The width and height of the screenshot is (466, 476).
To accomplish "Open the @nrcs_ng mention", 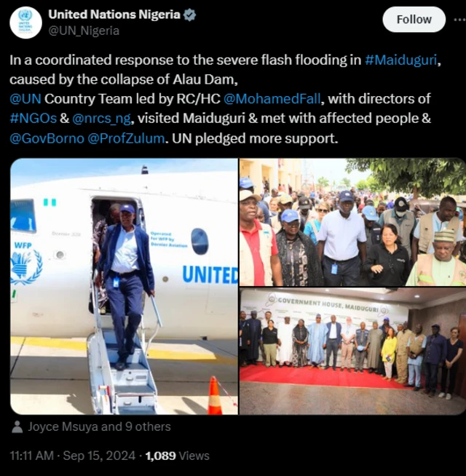I will pos(101,119).
